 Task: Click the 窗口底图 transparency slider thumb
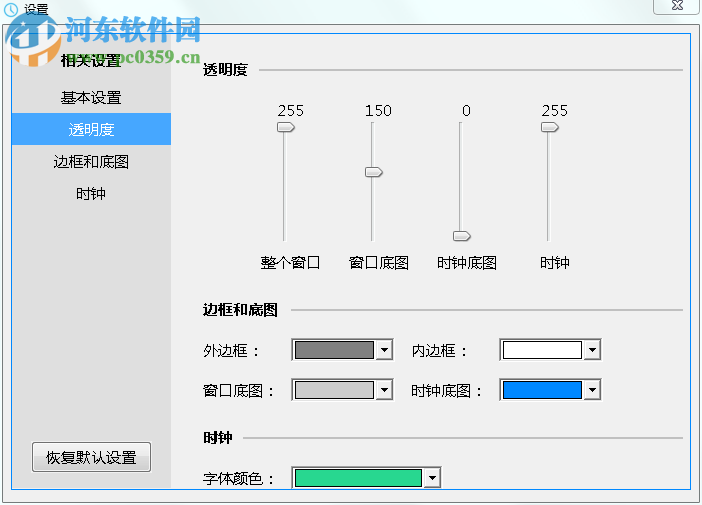tap(373, 172)
